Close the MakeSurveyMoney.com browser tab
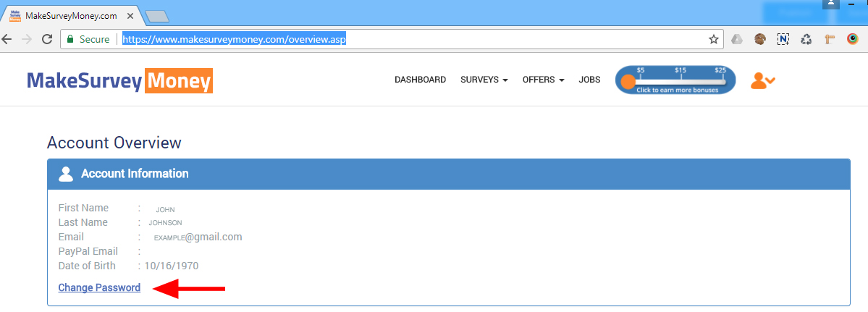Screen dimensions: 868x312 pyautogui.click(x=130, y=16)
